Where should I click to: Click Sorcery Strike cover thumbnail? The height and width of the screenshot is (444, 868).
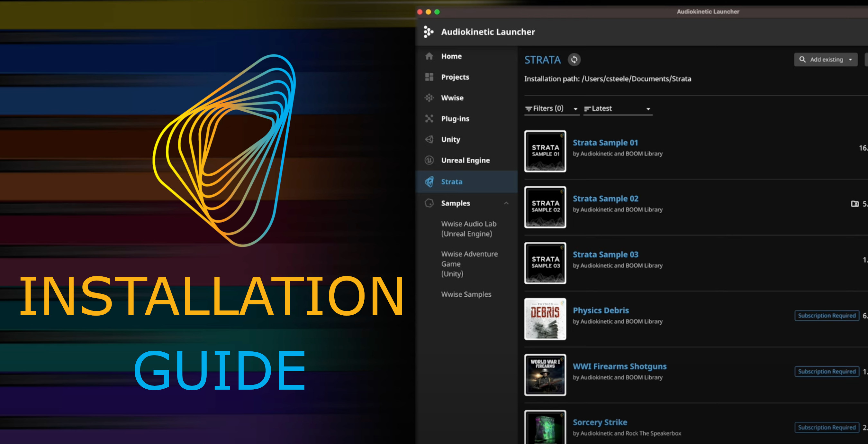point(545,427)
